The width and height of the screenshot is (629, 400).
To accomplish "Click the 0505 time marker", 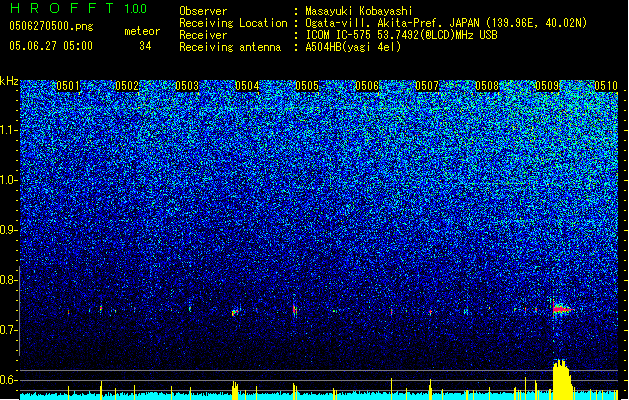I will [307, 86].
